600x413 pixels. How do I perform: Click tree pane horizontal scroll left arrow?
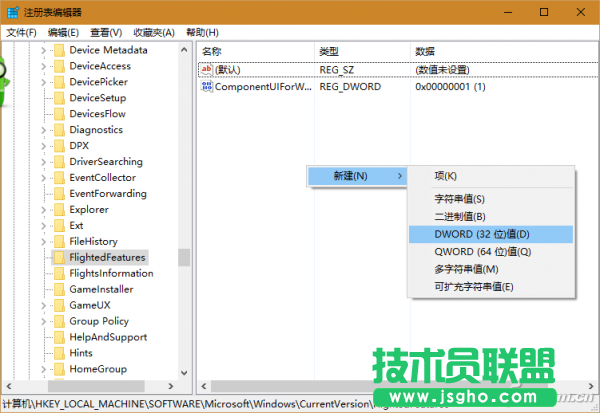click(x=9, y=386)
